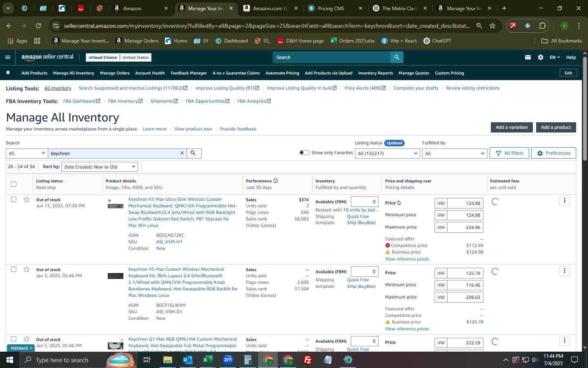Click the page vertical scrollbar
Viewport: 588px width, 368px height.
tap(585, 108)
